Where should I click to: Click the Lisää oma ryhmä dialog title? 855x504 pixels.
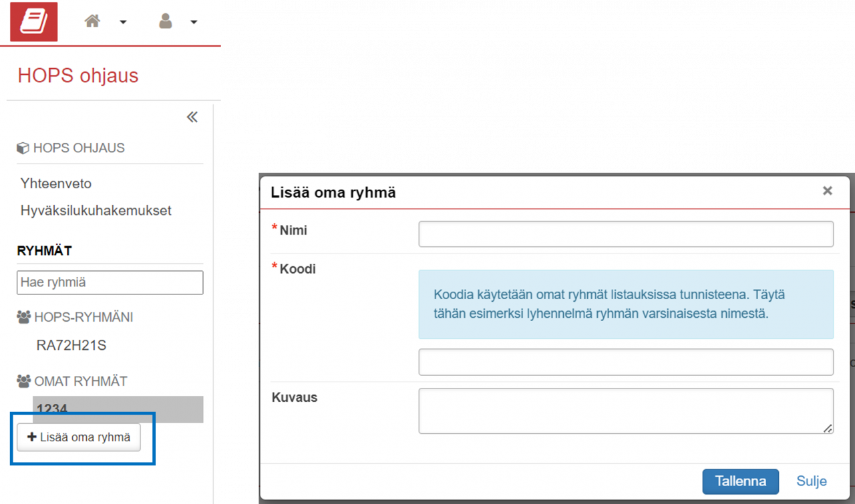point(333,193)
